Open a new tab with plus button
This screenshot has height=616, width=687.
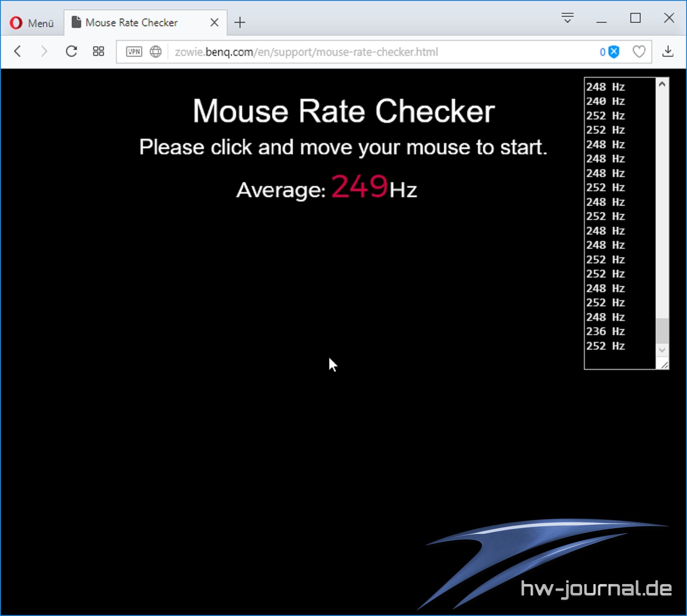point(240,22)
